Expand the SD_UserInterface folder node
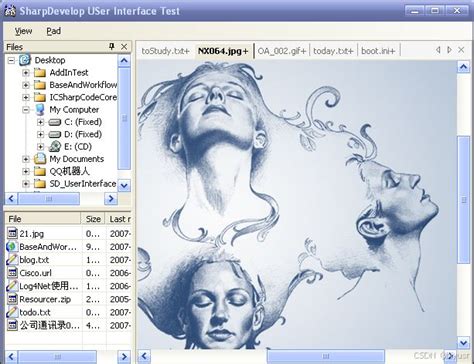This screenshot has width=474, height=364. [26, 184]
